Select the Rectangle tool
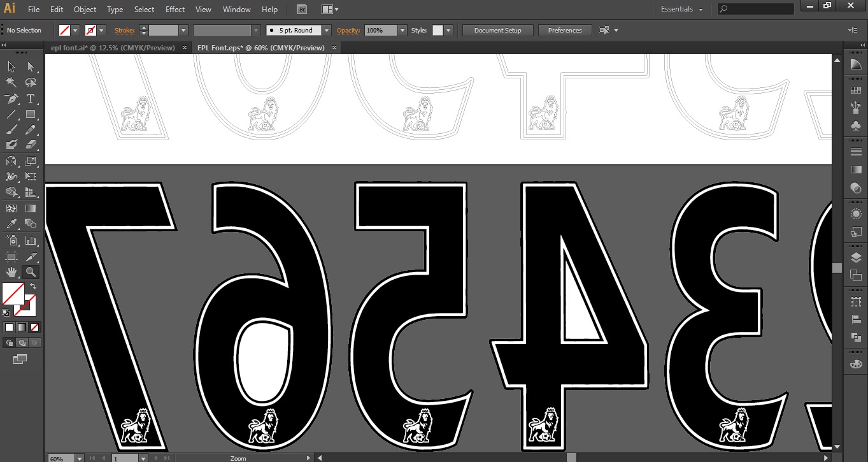868x462 pixels. pyautogui.click(x=30, y=115)
